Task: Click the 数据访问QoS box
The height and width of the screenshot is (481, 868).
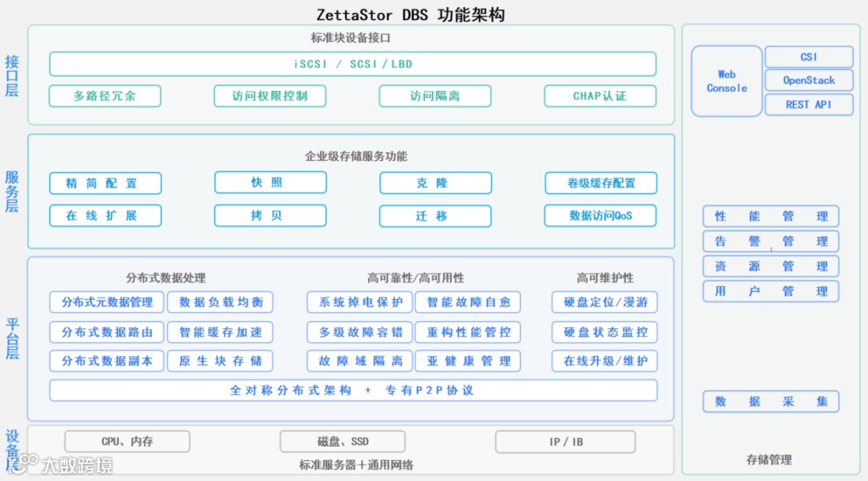Action: pos(600,216)
